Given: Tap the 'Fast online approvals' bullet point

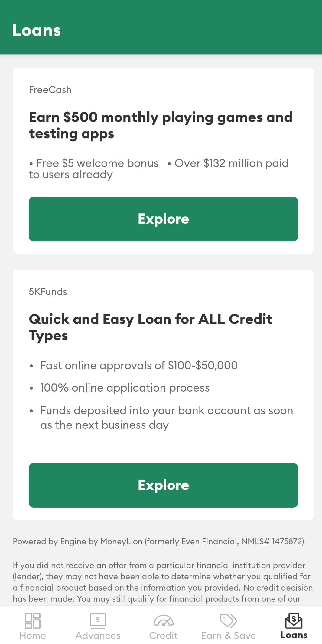Looking at the screenshot, I should click(x=139, y=365).
